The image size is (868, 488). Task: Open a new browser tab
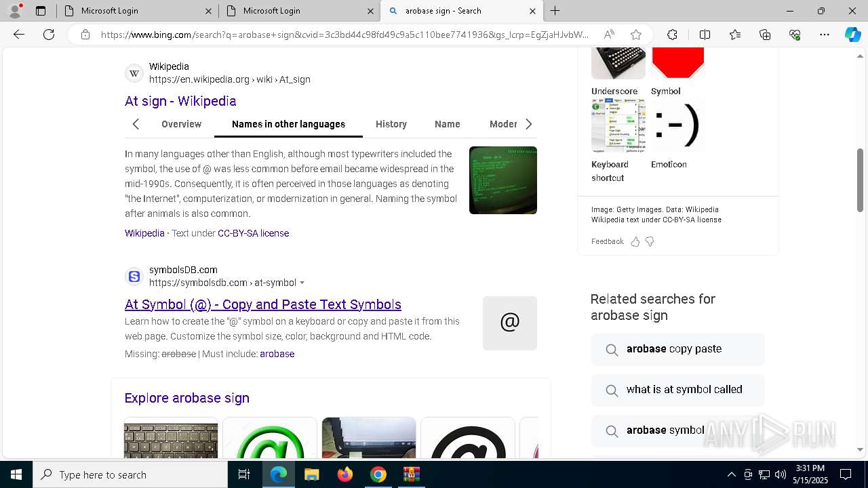click(555, 11)
